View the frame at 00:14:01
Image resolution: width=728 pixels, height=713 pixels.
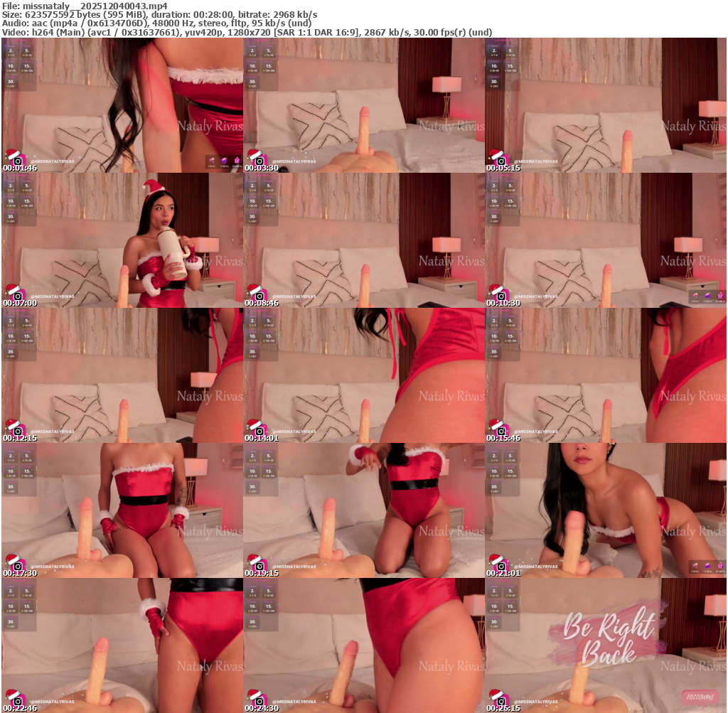coord(364,375)
